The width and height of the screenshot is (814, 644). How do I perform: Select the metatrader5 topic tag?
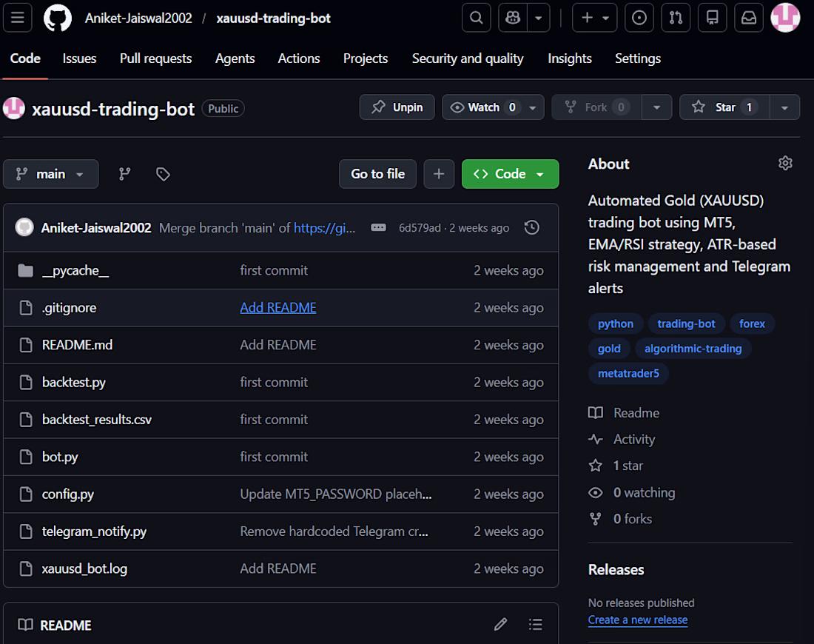[x=628, y=374]
